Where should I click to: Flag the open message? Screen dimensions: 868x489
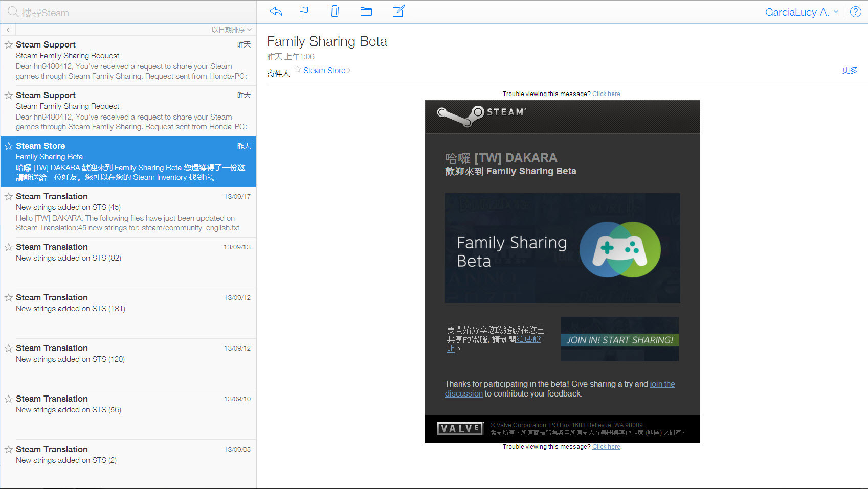pos(304,11)
